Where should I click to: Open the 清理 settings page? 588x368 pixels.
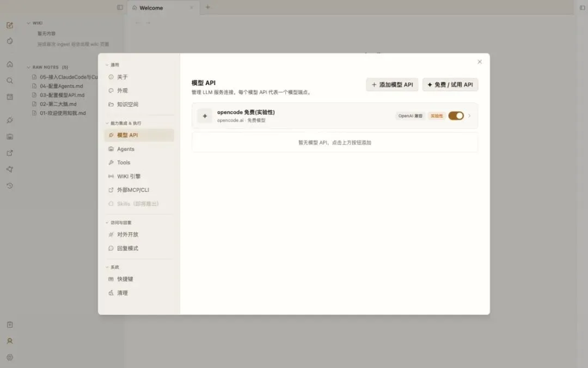[x=139, y=293]
